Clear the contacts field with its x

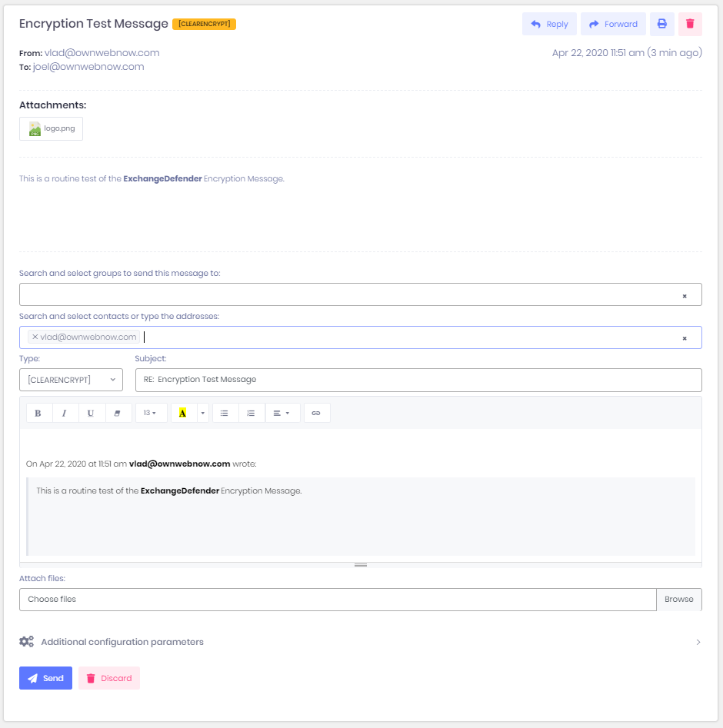coord(685,338)
